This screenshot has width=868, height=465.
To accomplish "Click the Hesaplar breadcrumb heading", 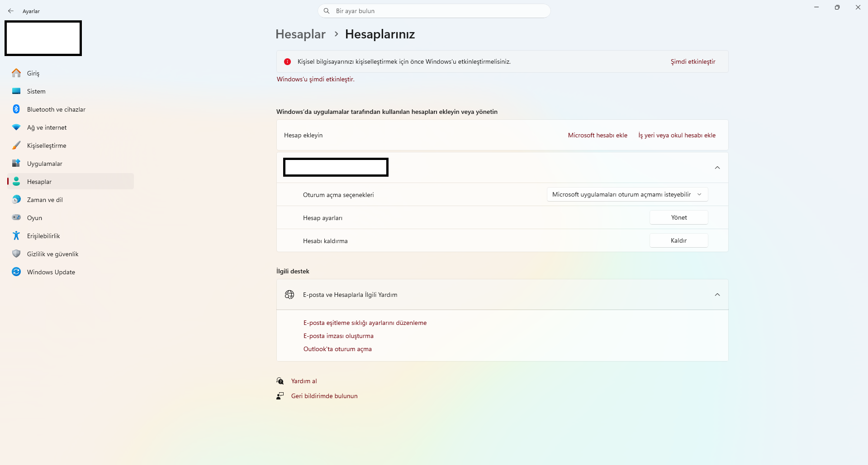I will point(301,34).
